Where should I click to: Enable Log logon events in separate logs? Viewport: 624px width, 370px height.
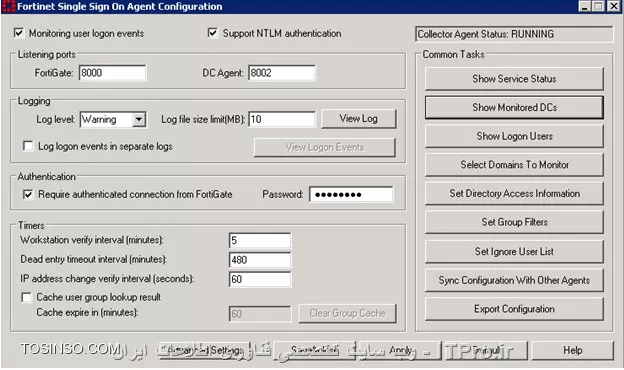click(x=28, y=146)
